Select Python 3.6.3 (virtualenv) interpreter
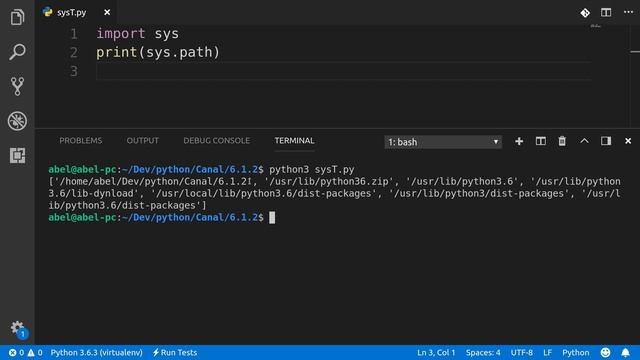 pos(96,353)
